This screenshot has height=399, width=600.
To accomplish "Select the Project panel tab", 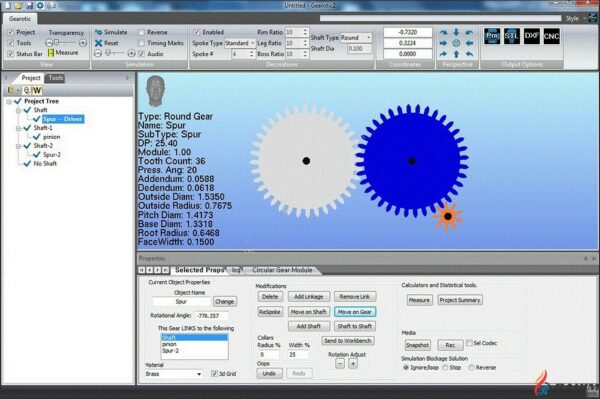I will [31, 78].
